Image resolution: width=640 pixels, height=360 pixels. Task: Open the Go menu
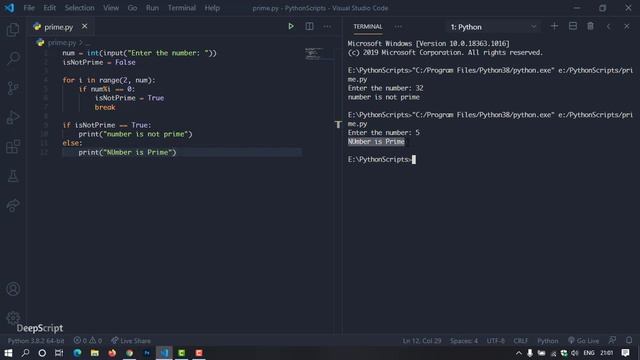tap(132, 8)
